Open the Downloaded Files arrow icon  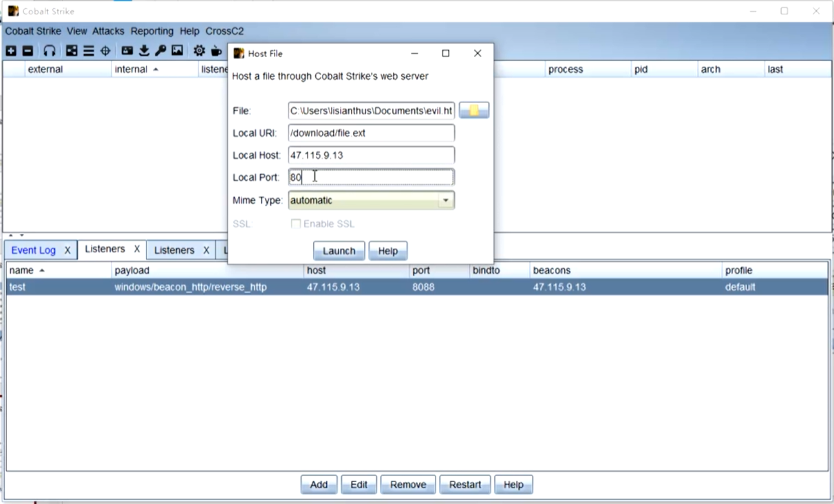point(144,51)
